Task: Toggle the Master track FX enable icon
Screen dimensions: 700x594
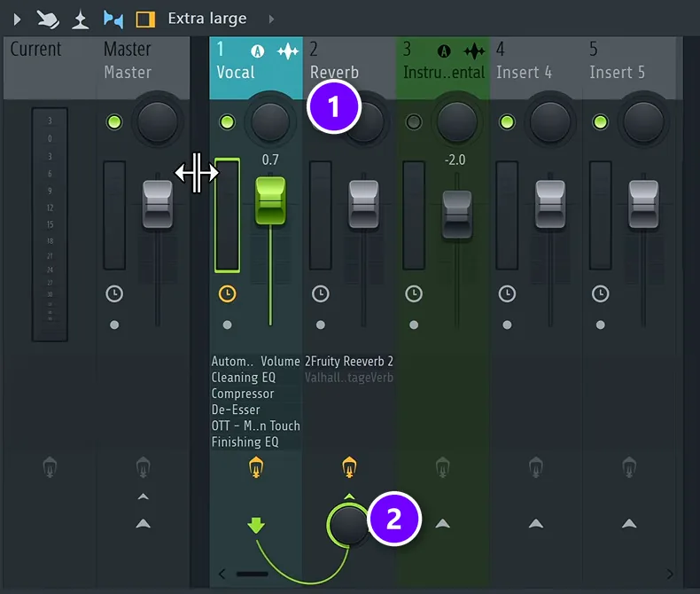Action: coord(143,467)
